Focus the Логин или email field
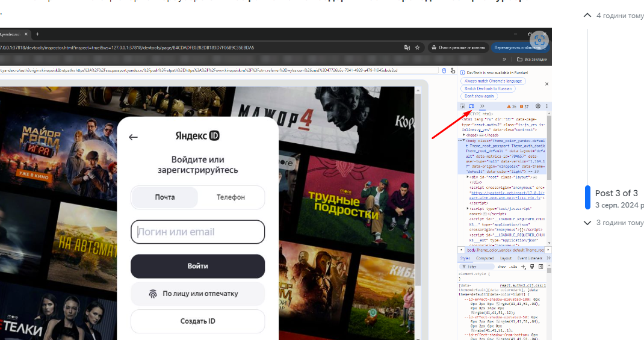 [x=197, y=232]
